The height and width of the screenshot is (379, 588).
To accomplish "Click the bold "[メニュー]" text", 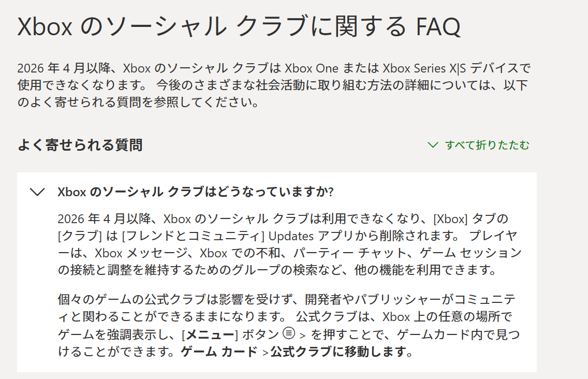I will coord(209,334).
